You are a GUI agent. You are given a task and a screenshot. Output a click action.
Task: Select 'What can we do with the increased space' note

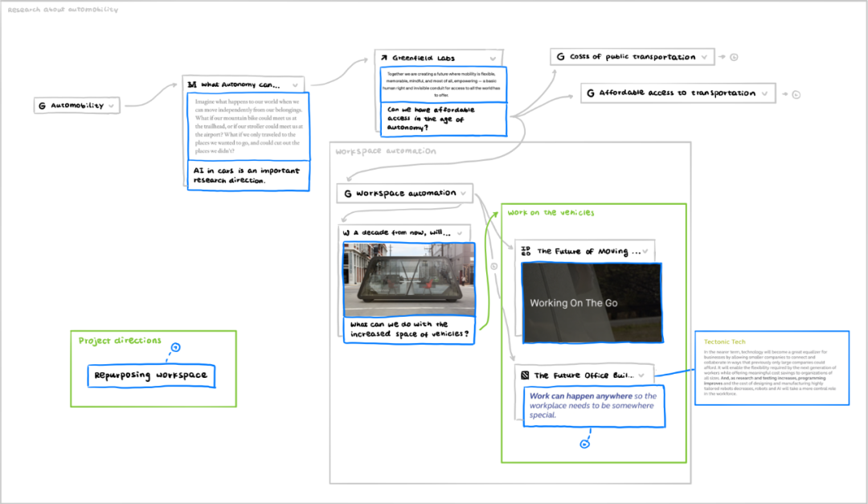[409, 330]
